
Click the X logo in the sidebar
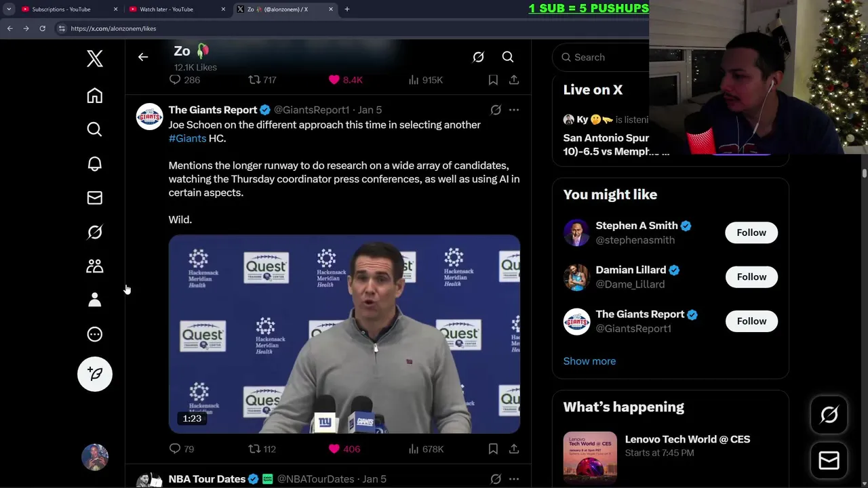[95, 58]
